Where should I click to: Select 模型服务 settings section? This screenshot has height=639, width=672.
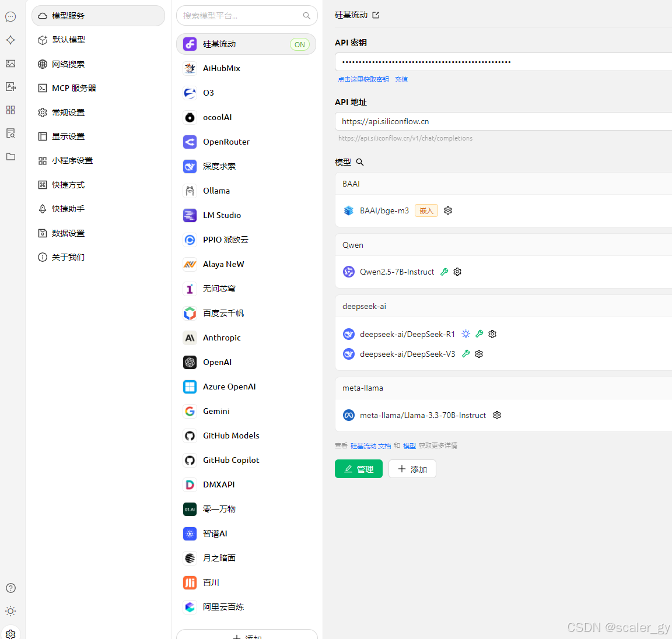[98, 16]
